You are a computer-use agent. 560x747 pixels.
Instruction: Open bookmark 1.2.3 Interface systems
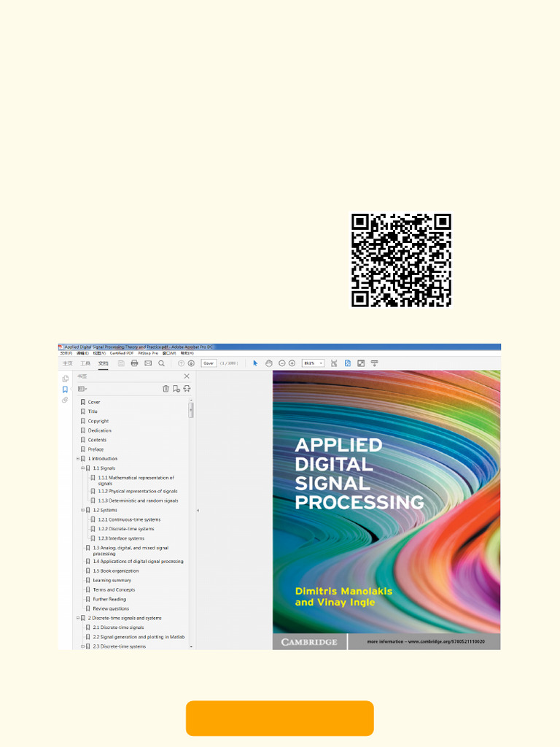click(x=121, y=538)
